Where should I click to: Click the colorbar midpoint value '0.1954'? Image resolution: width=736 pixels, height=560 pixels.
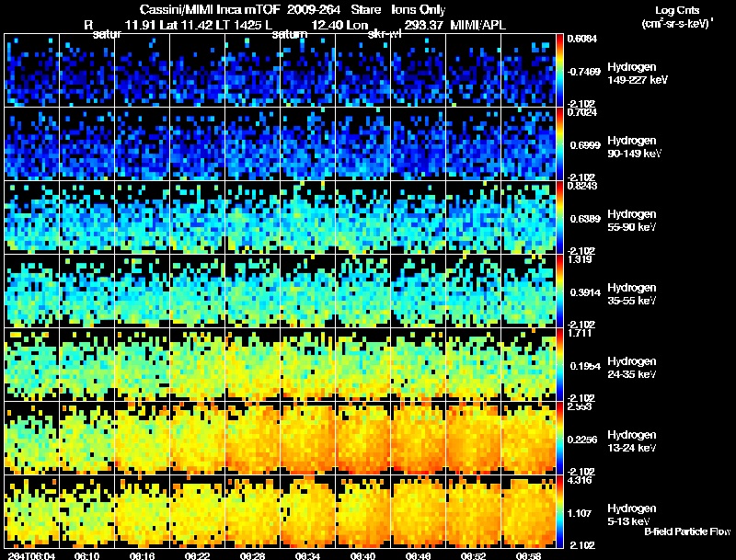pos(585,366)
